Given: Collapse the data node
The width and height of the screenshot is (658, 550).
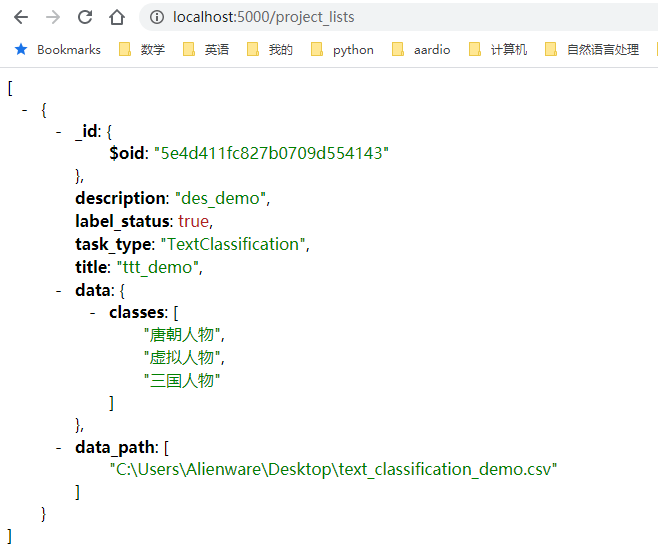Looking at the screenshot, I should coord(59,290).
